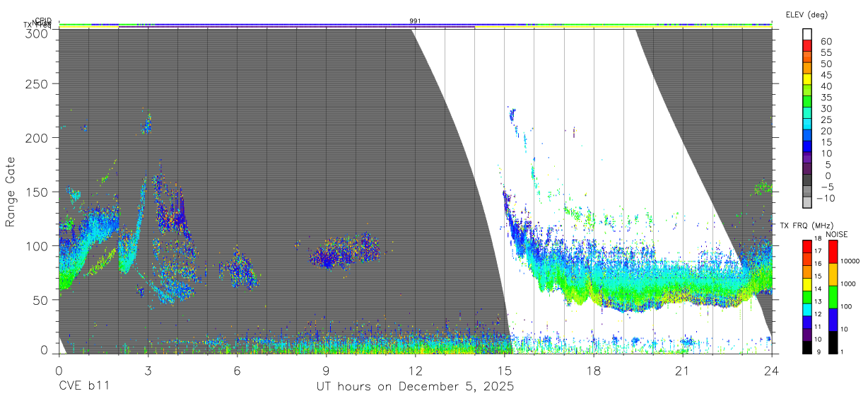
Task: Select the red swatch in ELEV color bar
Action: click(807, 45)
